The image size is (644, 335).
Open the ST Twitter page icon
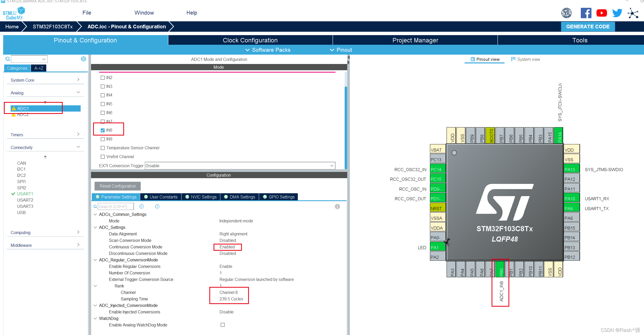(x=617, y=13)
